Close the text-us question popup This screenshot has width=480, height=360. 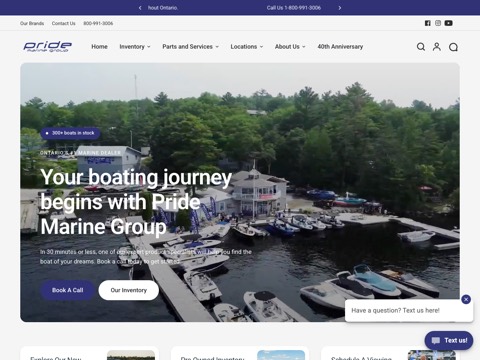[466, 299]
